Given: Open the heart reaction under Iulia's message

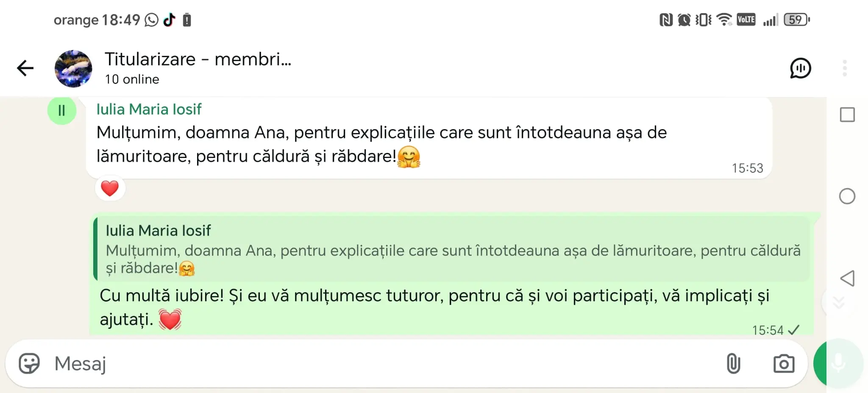Looking at the screenshot, I should (110, 188).
